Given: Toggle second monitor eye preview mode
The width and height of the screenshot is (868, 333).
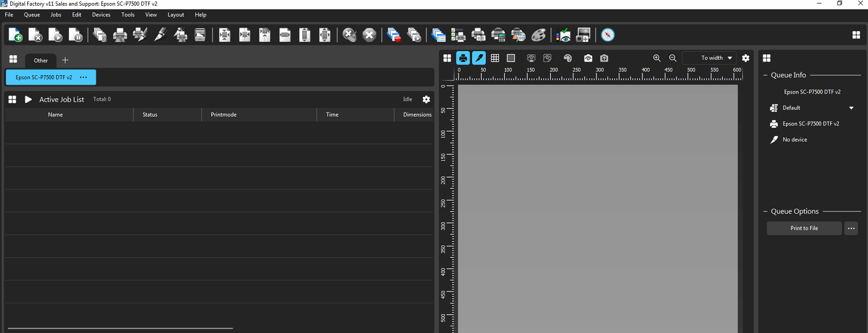Looking at the screenshot, I should point(547,58).
